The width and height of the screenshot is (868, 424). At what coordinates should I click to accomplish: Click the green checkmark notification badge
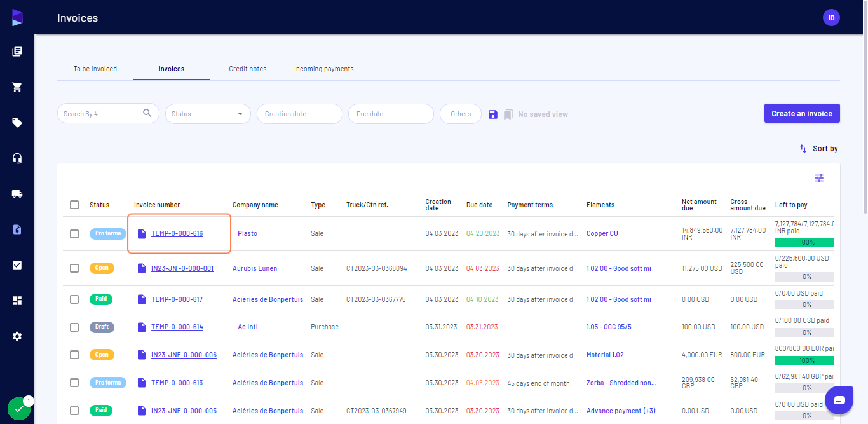(18, 409)
